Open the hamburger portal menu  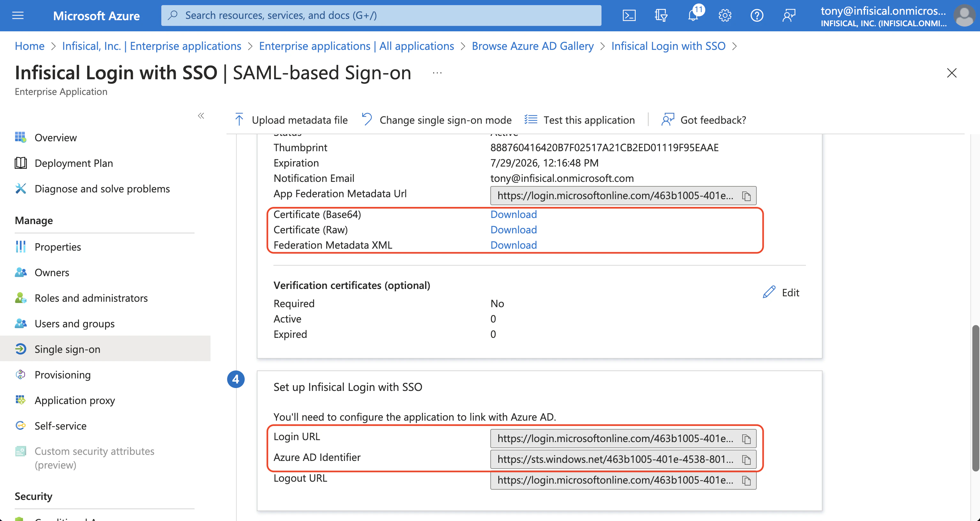18,15
